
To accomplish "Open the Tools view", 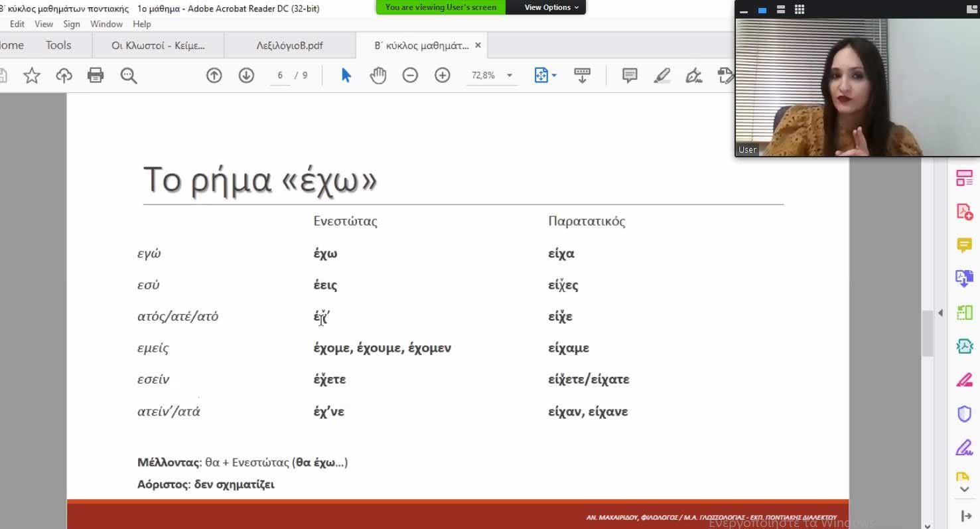I will (x=58, y=45).
